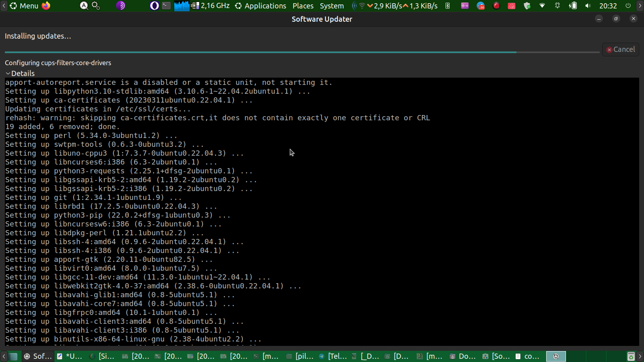Open the volume speaker control

click(588, 6)
